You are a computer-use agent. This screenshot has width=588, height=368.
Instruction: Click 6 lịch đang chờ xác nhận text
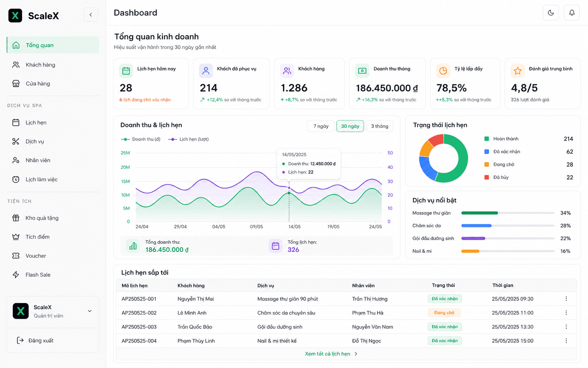click(145, 100)
